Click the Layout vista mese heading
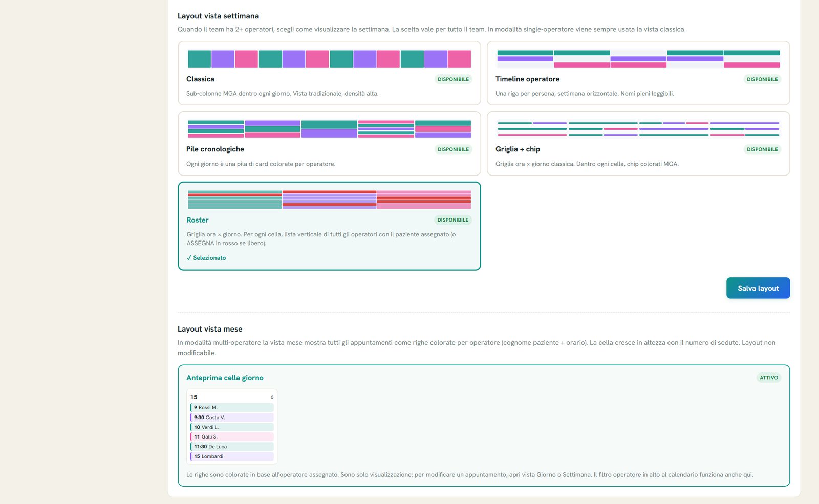The image size is (819, 504). [210, 329]
